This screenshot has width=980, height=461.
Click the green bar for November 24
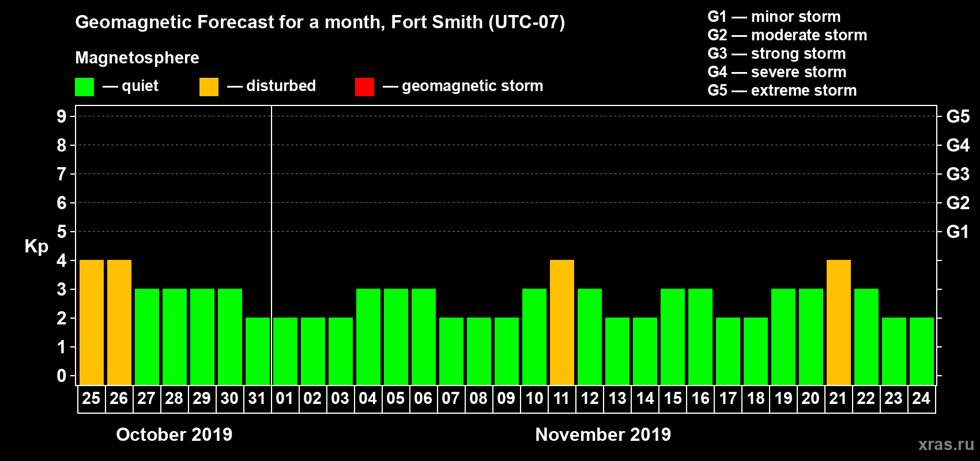[922, 352]
